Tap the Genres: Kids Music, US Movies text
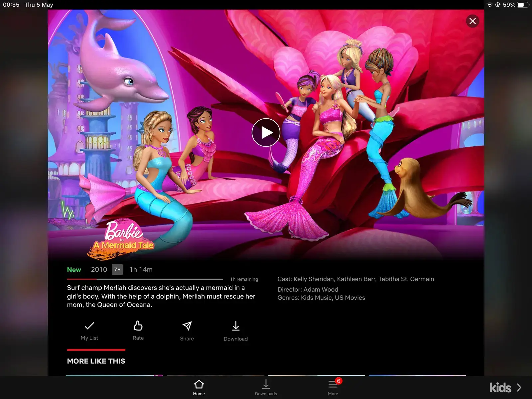Viewport: 532px width, 399px height. click(x=321, y=298)
